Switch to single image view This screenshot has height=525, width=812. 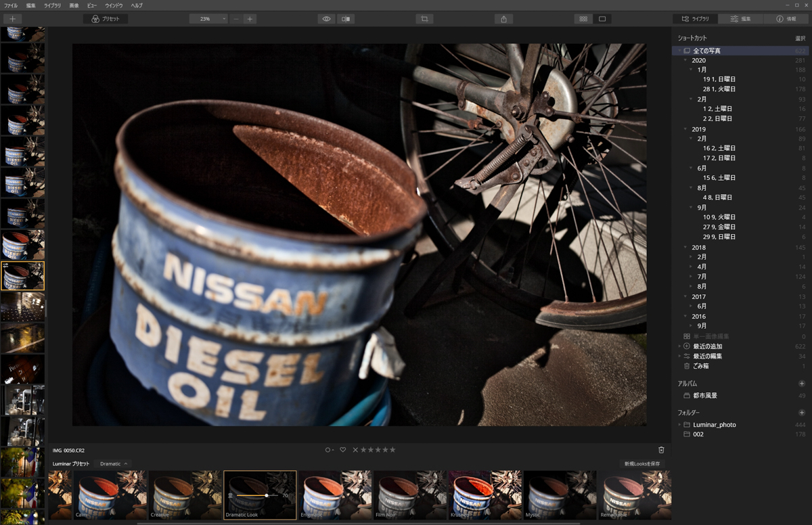click(602, 19)
